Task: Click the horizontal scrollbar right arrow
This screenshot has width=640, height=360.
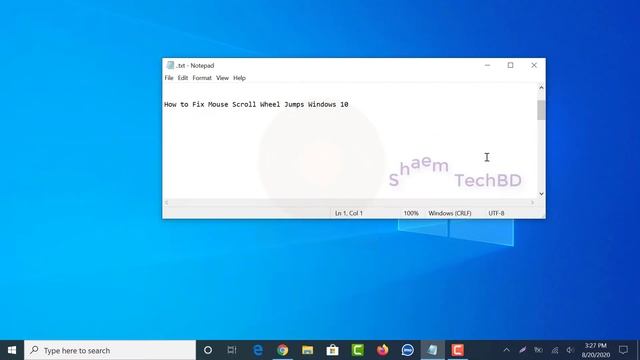Action: click(x=533, y=202)
